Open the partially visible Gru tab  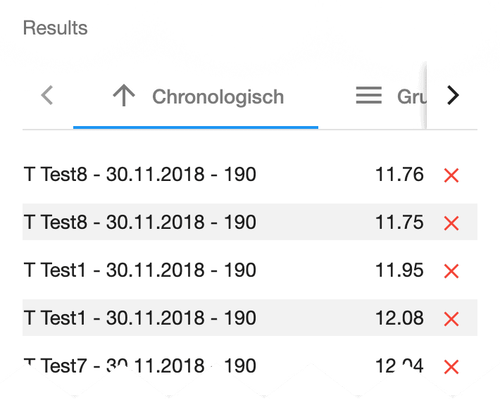tap(391, 96)
